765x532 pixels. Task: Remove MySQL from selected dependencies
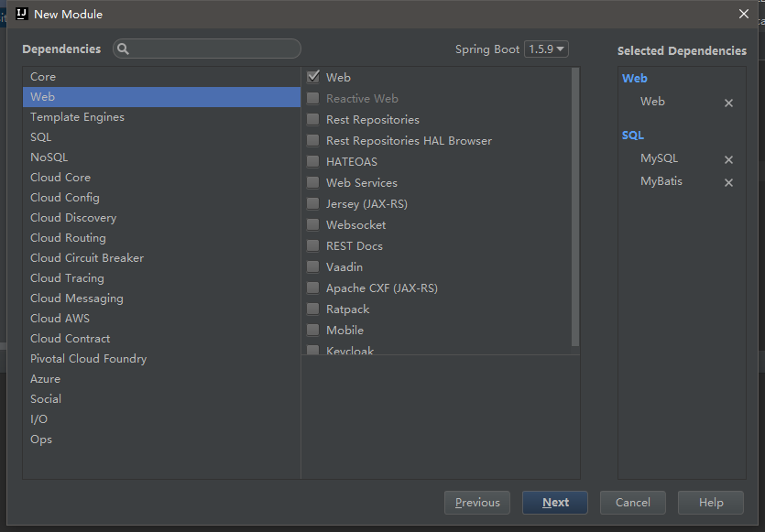728,159
